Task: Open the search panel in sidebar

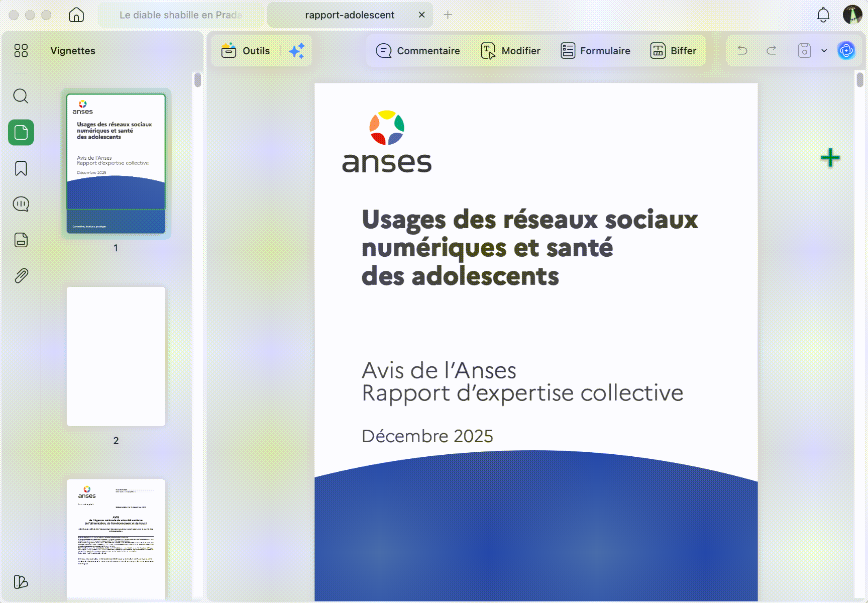Action: pyautogui.click(x=21, y=96)
